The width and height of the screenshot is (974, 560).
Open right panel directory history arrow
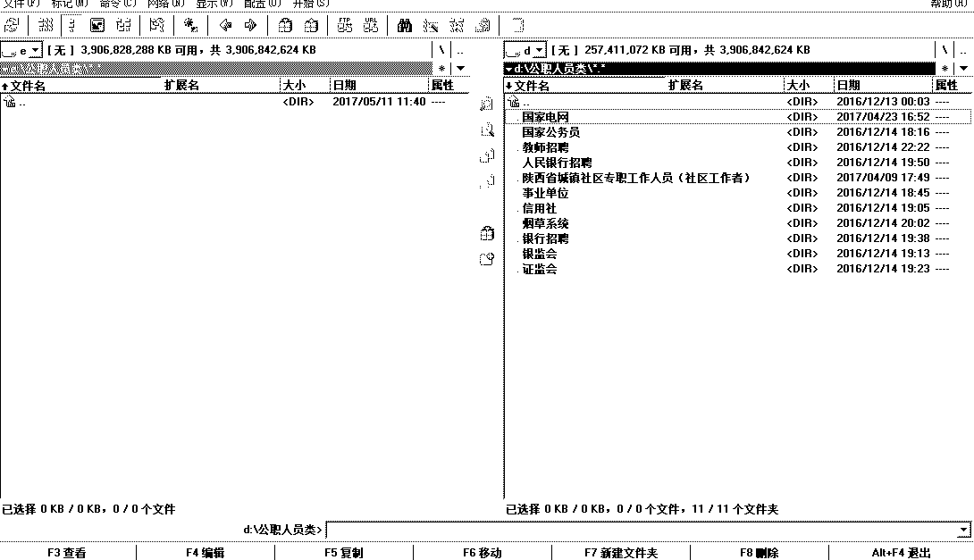point(963,68)
